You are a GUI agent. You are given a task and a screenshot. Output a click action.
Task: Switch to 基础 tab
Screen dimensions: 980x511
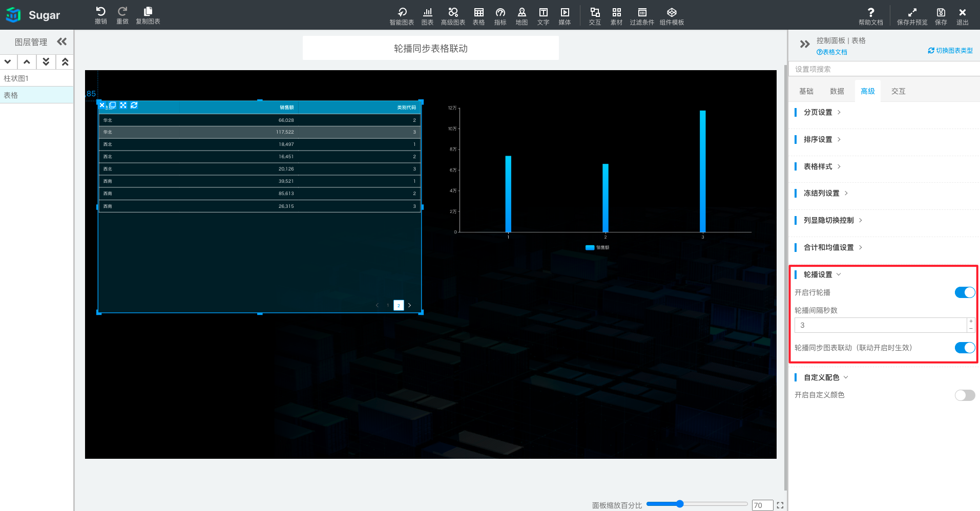pos(806,91)
